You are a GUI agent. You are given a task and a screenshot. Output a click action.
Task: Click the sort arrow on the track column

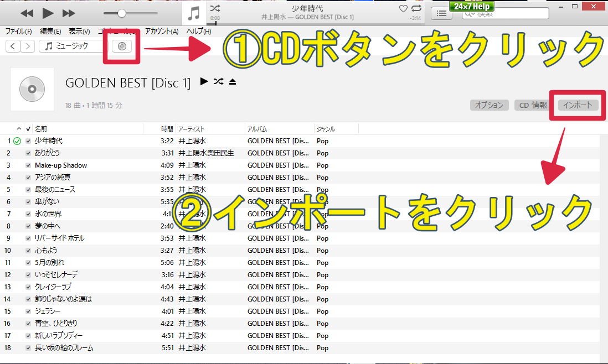18,128
